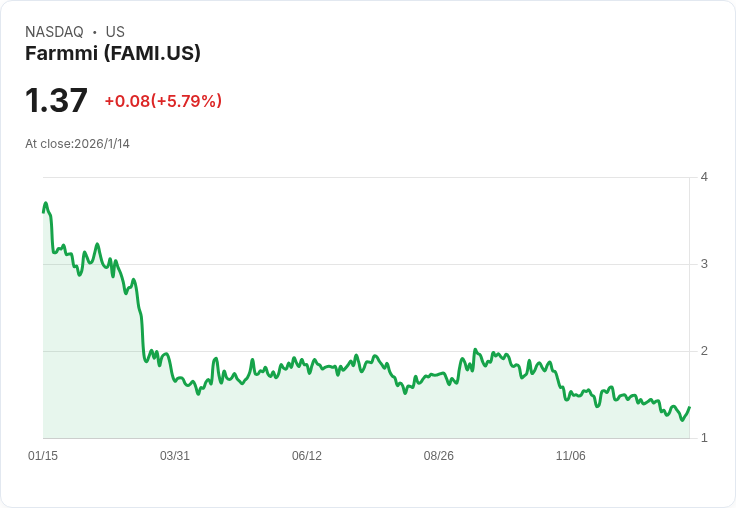Click the NASDAQ exchange label

[54, 32]
